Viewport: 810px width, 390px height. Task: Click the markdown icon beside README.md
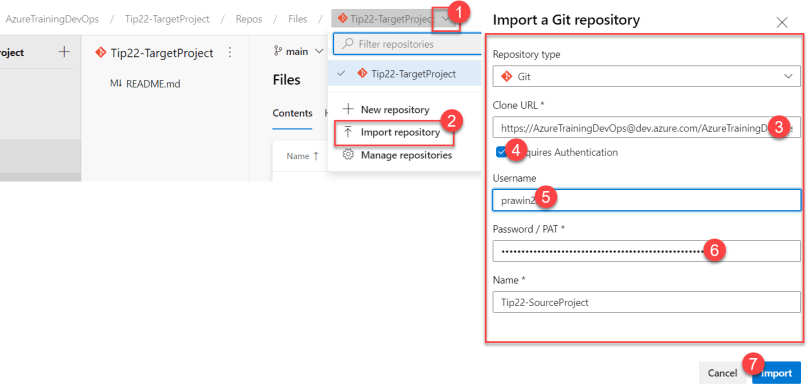point(116,83)
